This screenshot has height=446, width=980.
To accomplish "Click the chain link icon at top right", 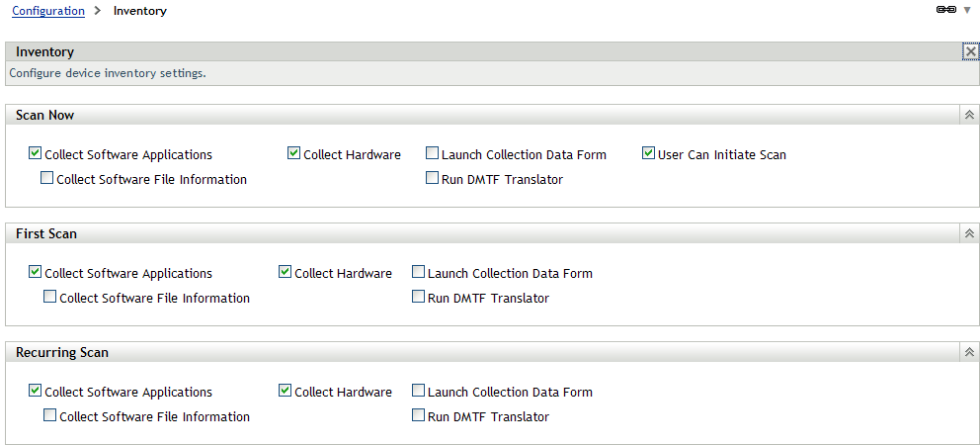I will pos(945,10).
